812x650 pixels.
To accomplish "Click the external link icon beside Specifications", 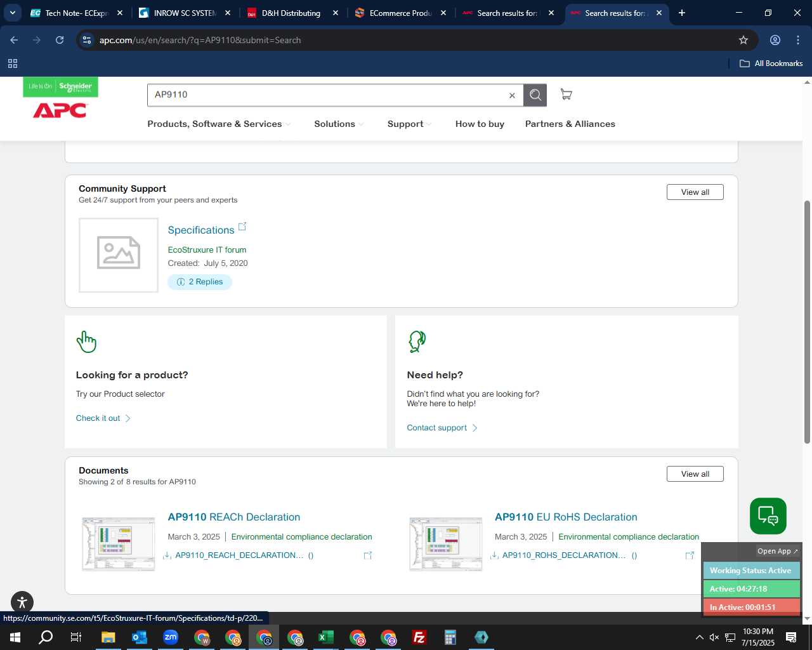I will click(x=242, y=227).
